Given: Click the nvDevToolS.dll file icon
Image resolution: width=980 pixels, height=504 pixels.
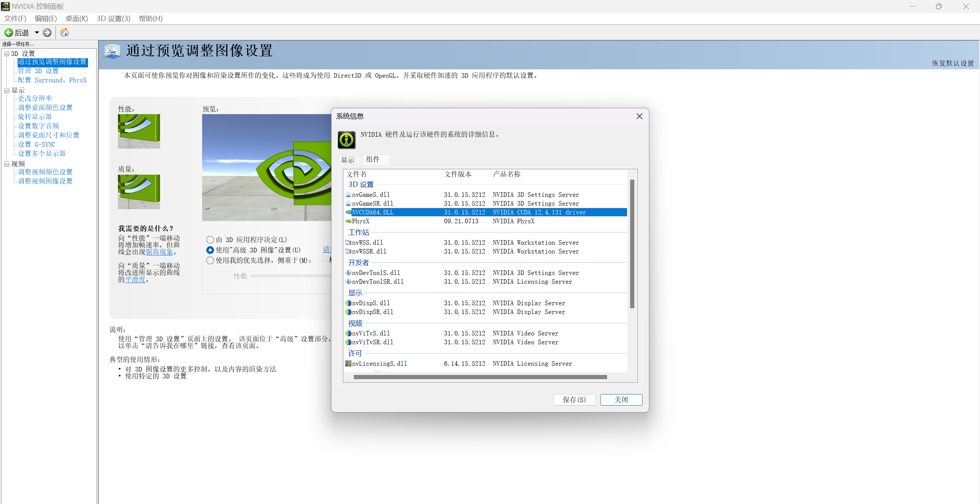Looking at the screenshot, I should tap(348, 273).
